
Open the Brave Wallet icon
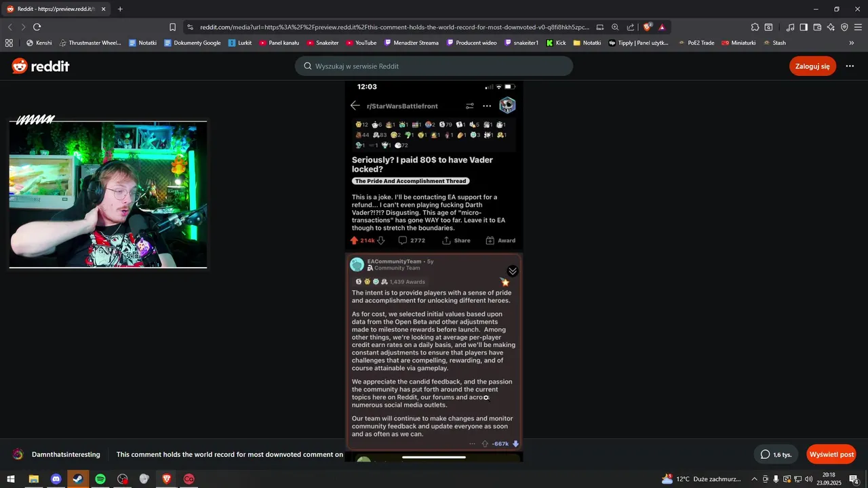point(817,27)
